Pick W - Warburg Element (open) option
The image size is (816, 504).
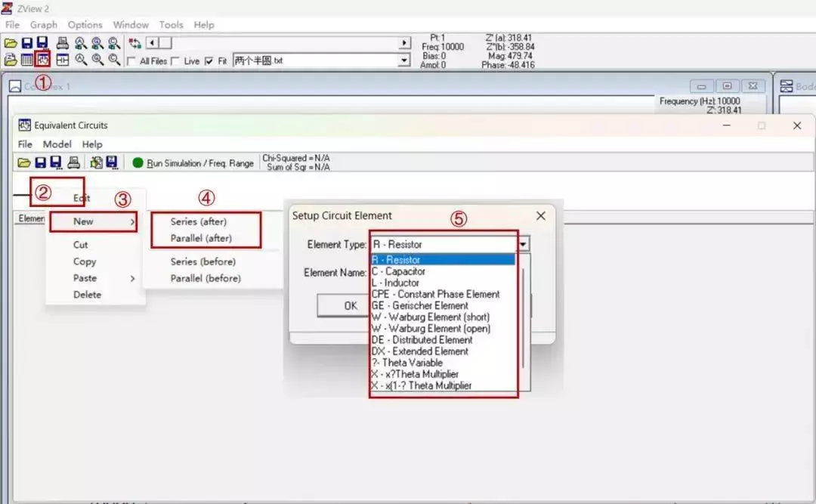[431, 329]
